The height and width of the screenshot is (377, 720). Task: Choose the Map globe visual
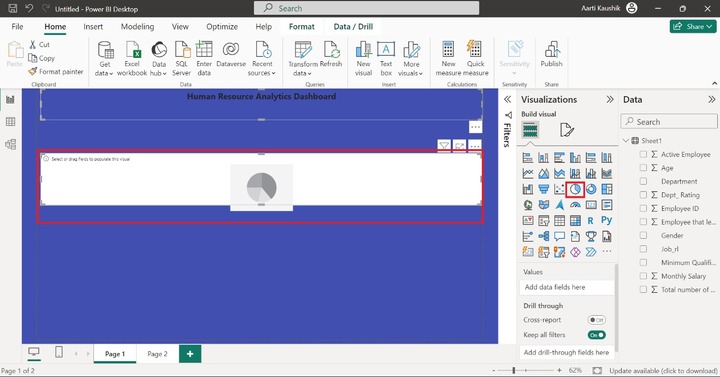pyautogui.click(x=528, y=205)
